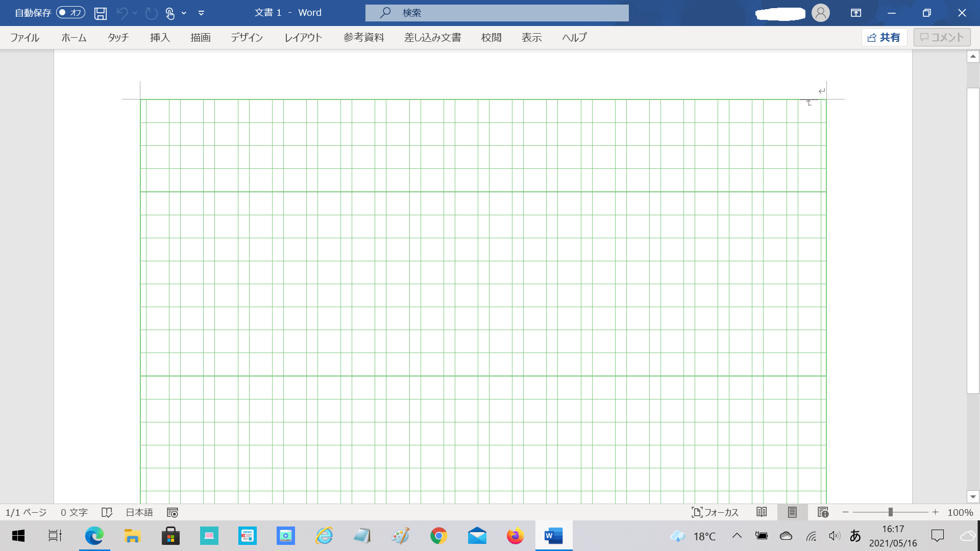Toggle the 日本語 (Japanese) language indicator
Image resolution: width=980 pixels, height=551 pixels.
[x=139, y=512]
